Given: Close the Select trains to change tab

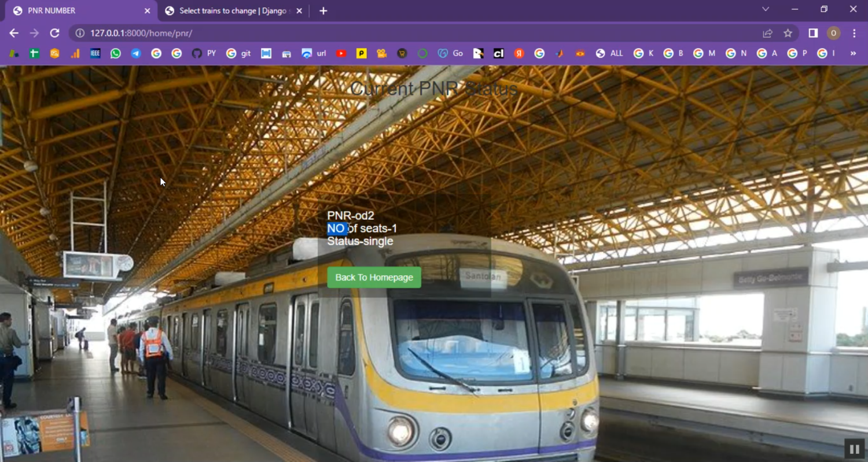Looking at the screenshot, I should [x=300, y=11].
